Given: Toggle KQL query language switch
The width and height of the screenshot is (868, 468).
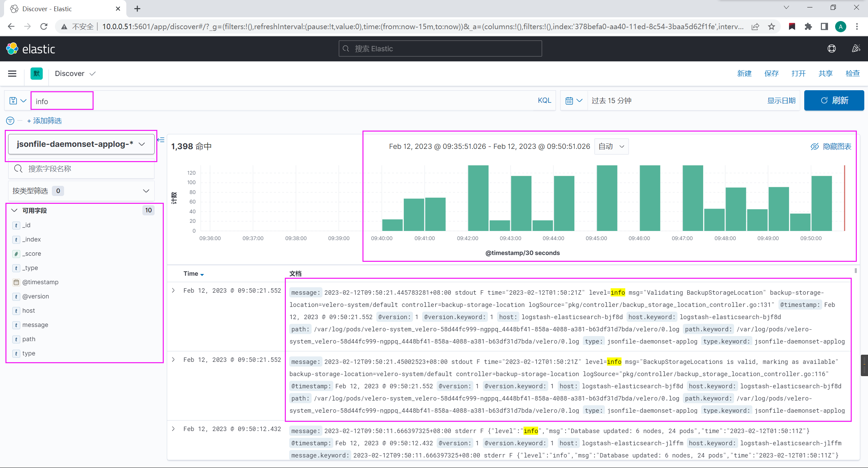Looking at the screenshot, I should (545, 100).
